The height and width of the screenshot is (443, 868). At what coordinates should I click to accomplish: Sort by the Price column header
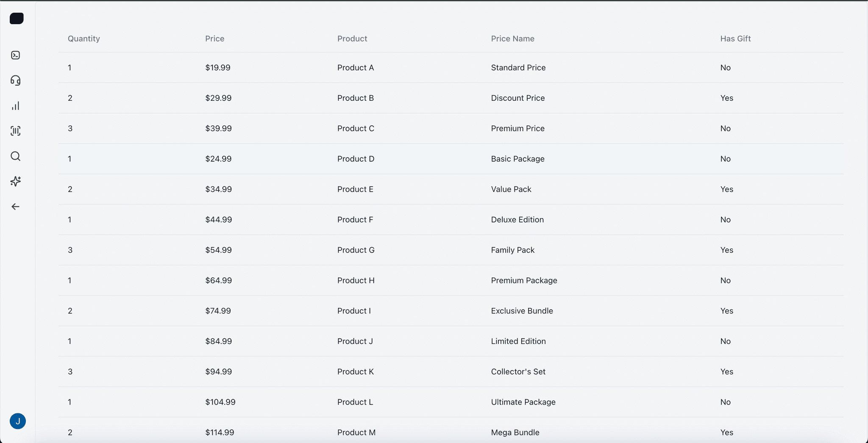pyautogui.click(x=215, y=39)
